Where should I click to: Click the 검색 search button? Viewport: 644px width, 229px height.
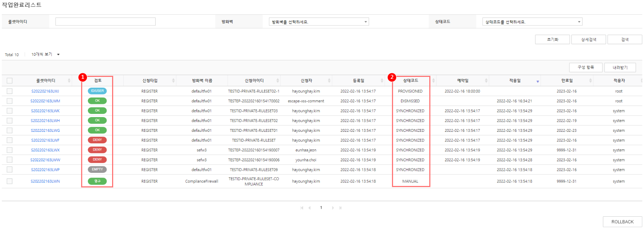625,39
